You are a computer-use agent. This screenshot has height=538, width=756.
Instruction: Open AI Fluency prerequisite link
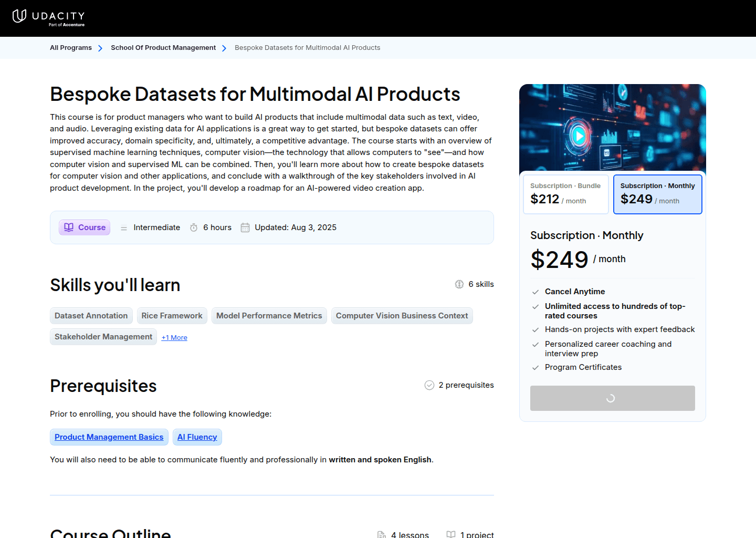pos(197,437)
